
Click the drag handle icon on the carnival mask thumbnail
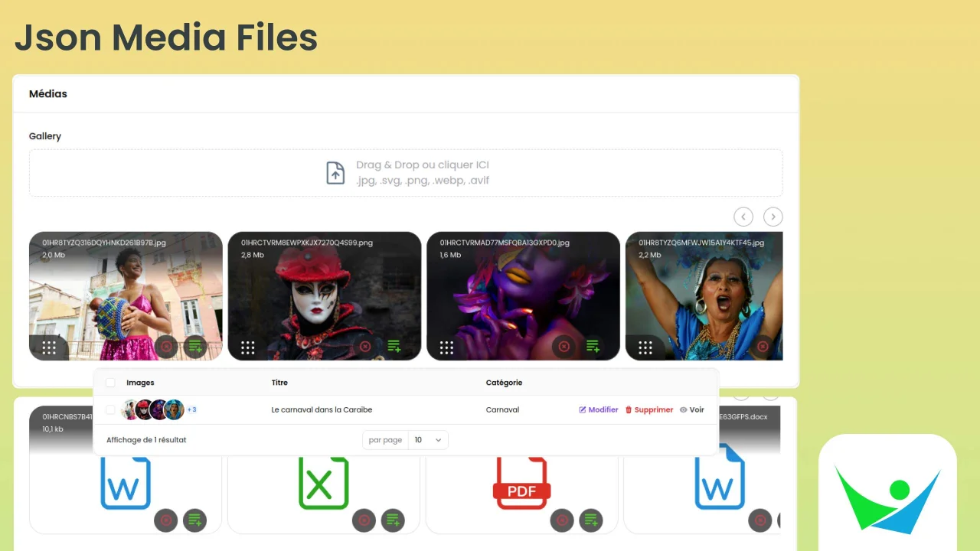click(x=247, y=347)
